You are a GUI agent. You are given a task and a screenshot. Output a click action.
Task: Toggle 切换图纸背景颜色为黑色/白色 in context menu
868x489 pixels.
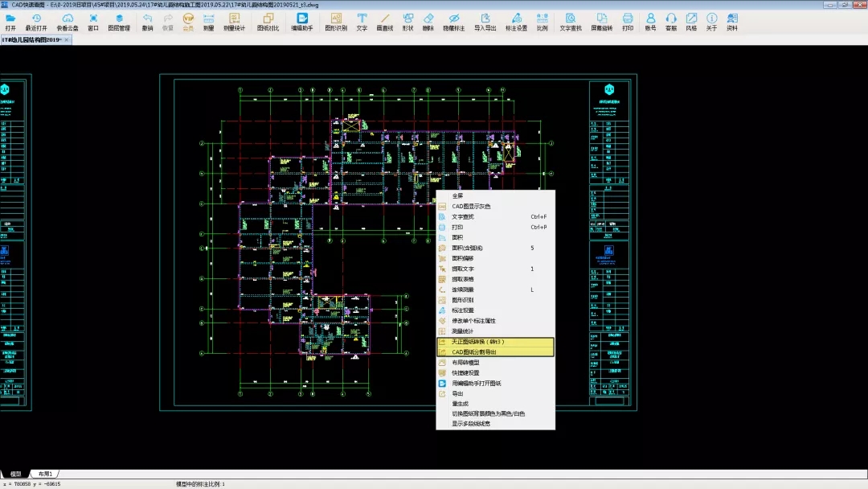(x=487, y=413)
